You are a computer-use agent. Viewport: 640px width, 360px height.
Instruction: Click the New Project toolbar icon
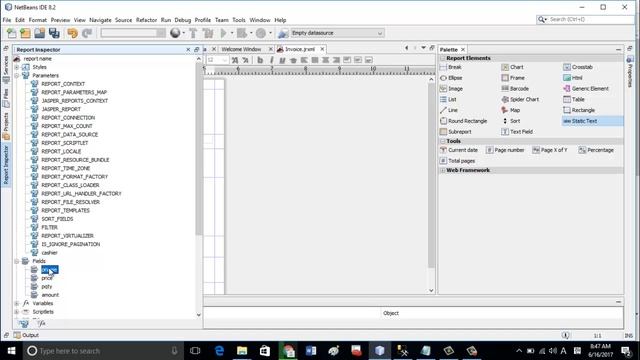pyautogui.click(x=25, y=33)
